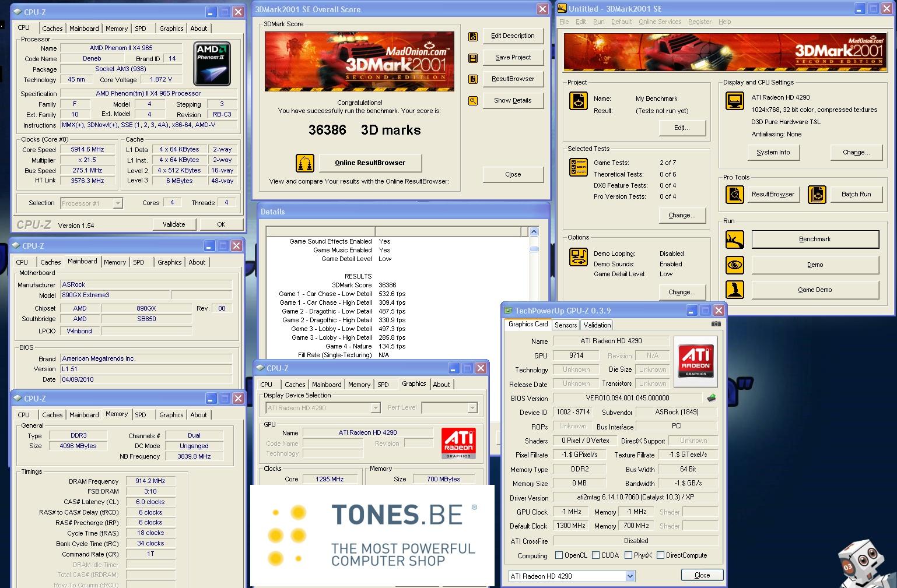The image size is (897, 588).
Task: Click the save BIOS chip icon in GPU-Z
Action: coord(712,398)
